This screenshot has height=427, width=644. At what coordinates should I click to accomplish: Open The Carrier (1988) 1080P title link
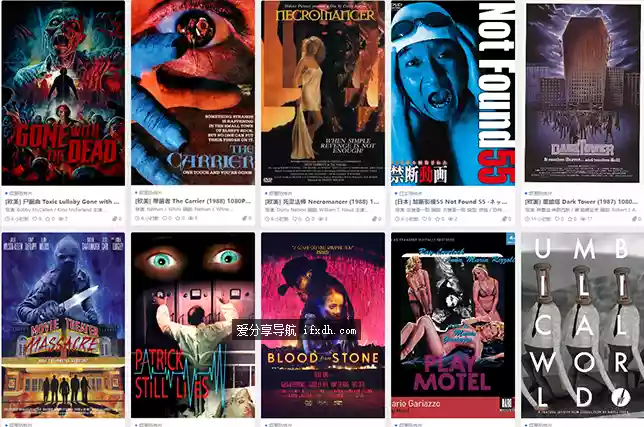coord(193,201)
